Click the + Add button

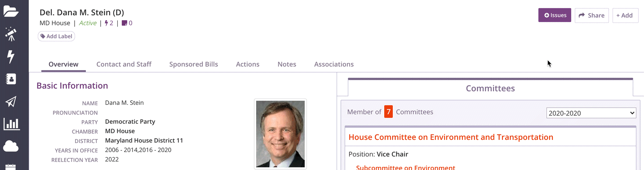click(x=625, y=15)
